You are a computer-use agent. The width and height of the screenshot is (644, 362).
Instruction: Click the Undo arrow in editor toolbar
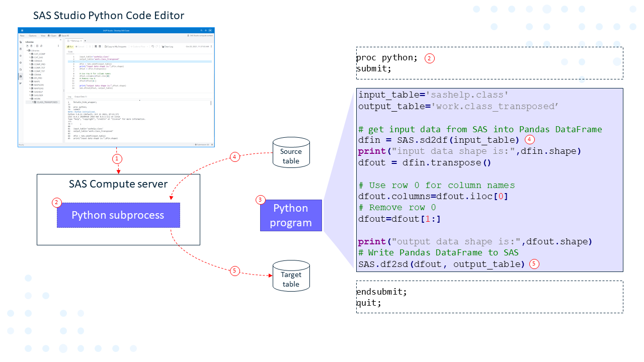(x=153, y=46)
